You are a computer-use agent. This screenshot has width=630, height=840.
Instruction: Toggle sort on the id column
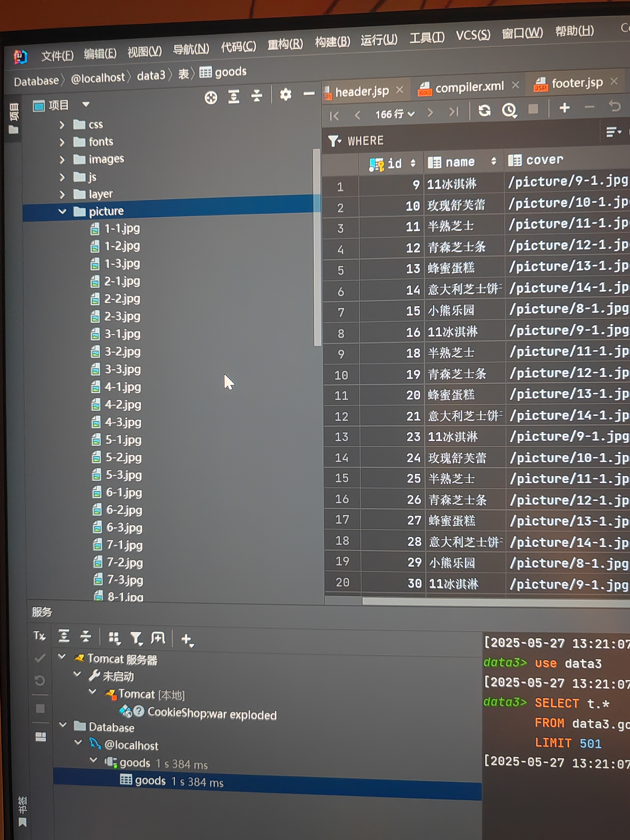413,163
